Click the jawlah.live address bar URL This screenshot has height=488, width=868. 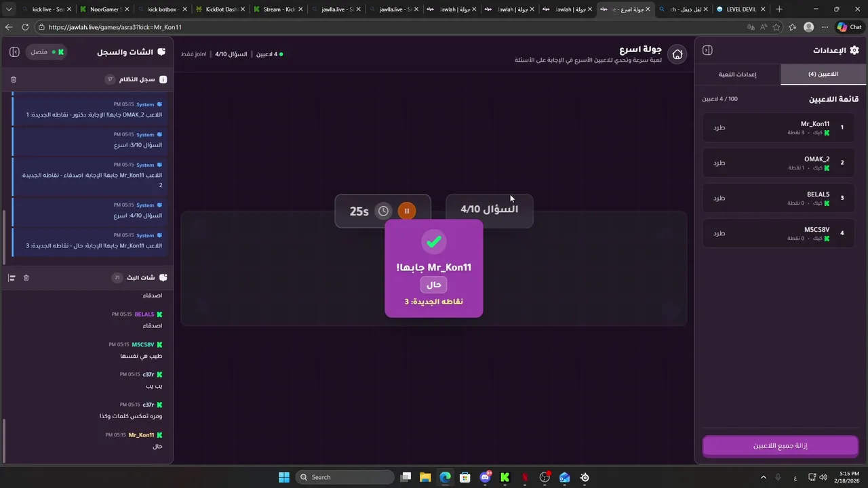click(115, 27)
